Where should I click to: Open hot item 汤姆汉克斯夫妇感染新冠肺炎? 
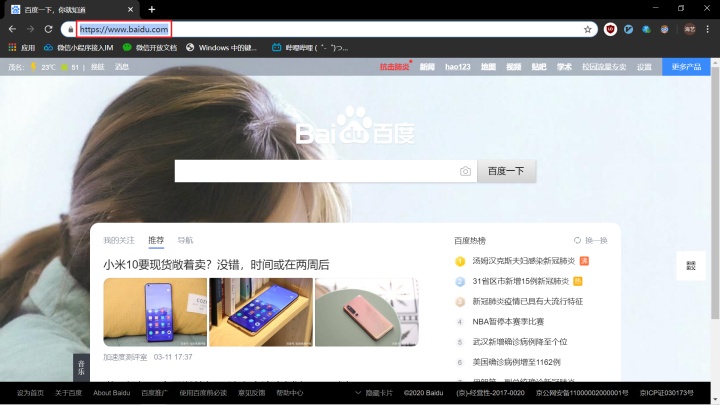click(x=523, y=261)
